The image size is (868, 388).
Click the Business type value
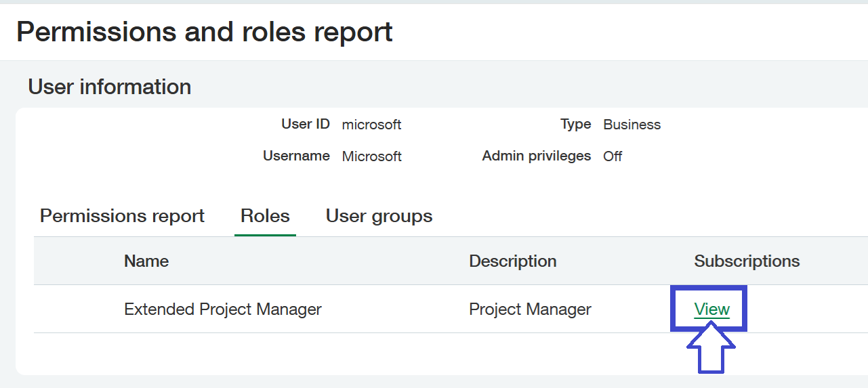pos(632,125)
